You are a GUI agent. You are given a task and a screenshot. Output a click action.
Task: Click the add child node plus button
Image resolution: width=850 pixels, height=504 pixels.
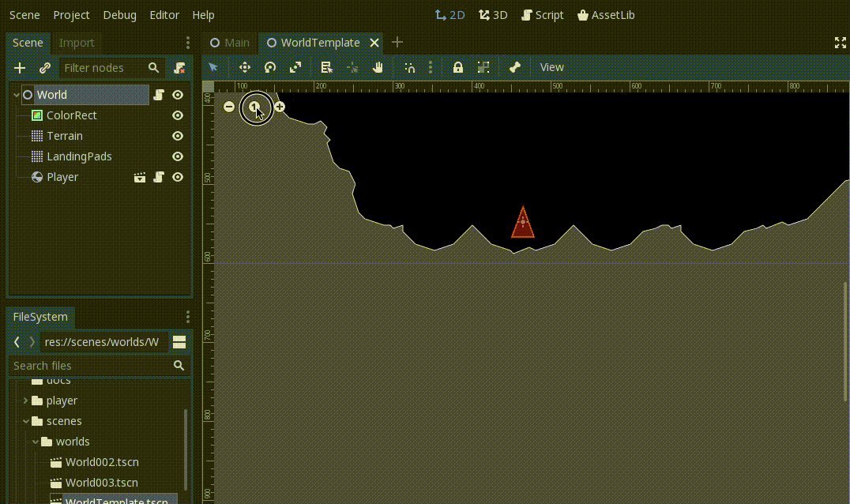pyautogui.click(x=20, y=68)
